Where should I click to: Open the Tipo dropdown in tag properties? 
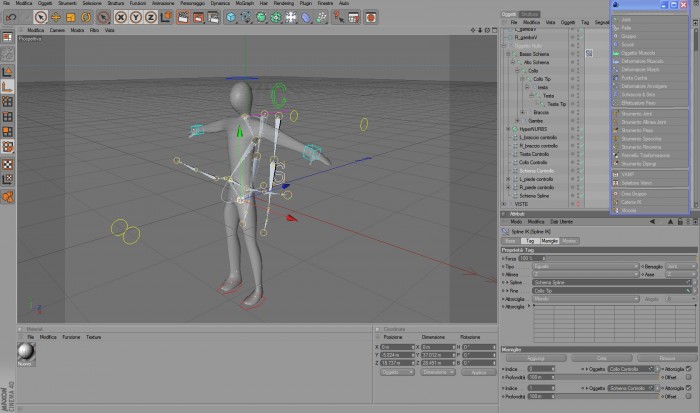[x=585, y=267]
